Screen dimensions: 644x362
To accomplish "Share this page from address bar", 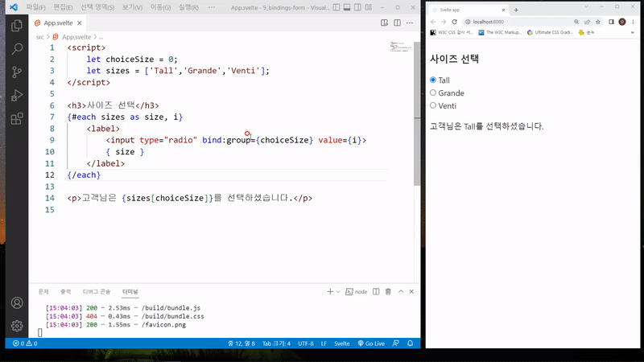I will coord(588,22).
